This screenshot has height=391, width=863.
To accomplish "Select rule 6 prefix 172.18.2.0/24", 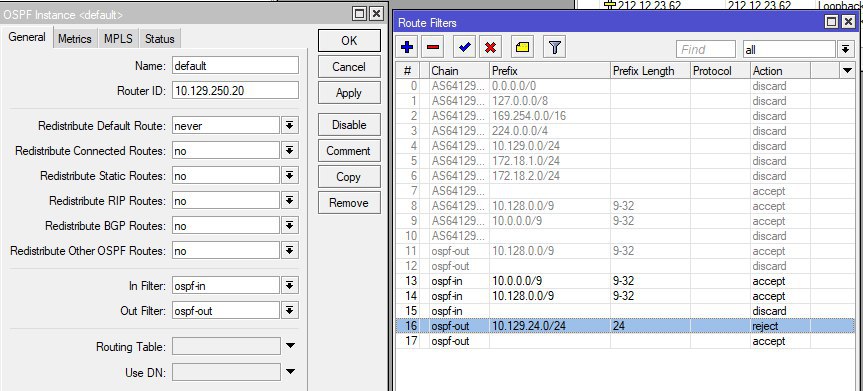I will coord(625,176).
